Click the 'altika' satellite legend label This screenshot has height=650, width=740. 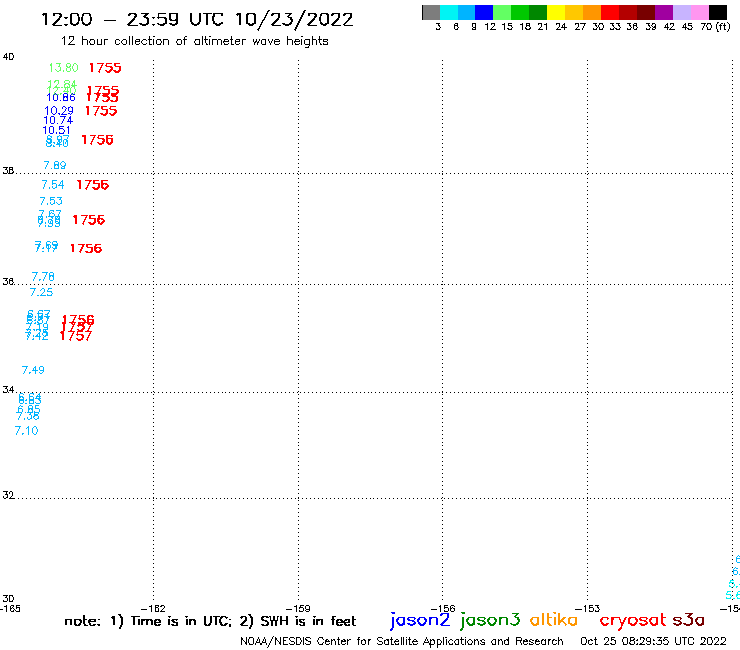click(x=554, y=620)
